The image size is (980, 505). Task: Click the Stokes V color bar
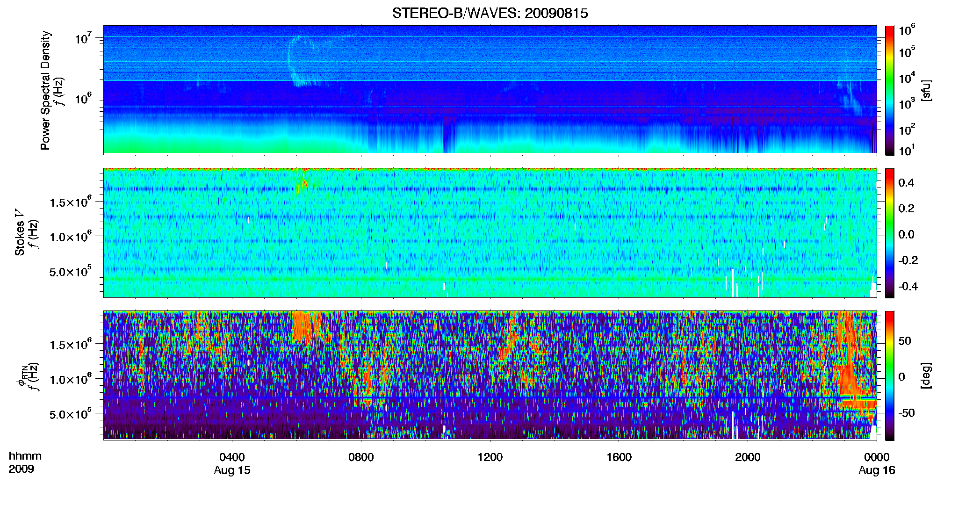(x=890, y=233)
